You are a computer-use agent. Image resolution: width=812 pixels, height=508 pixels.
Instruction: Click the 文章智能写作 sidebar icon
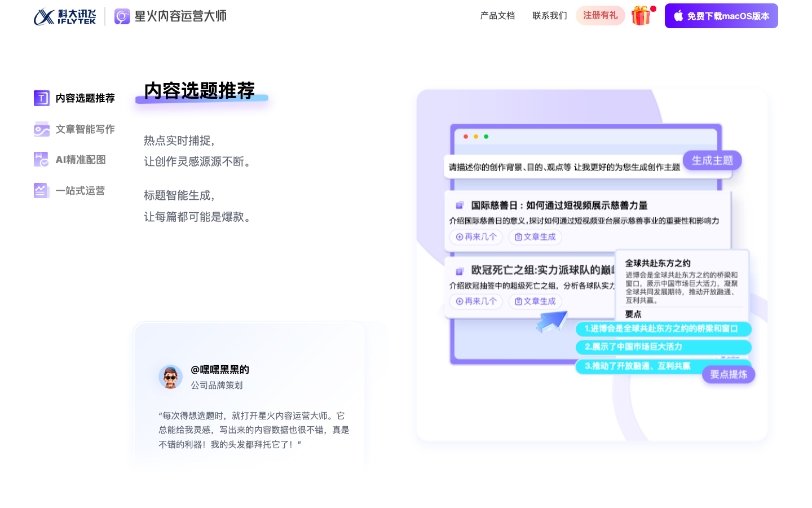(42, 129)
